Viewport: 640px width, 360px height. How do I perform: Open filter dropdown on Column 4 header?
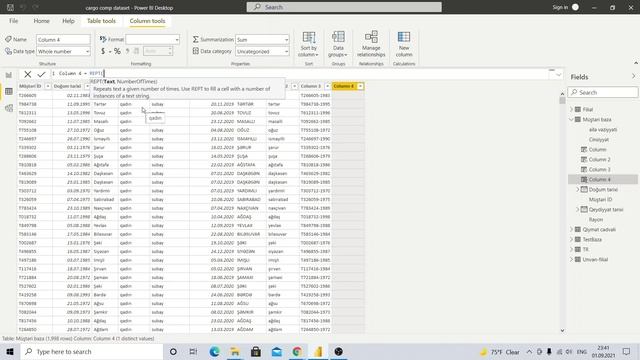coord(360,86)
